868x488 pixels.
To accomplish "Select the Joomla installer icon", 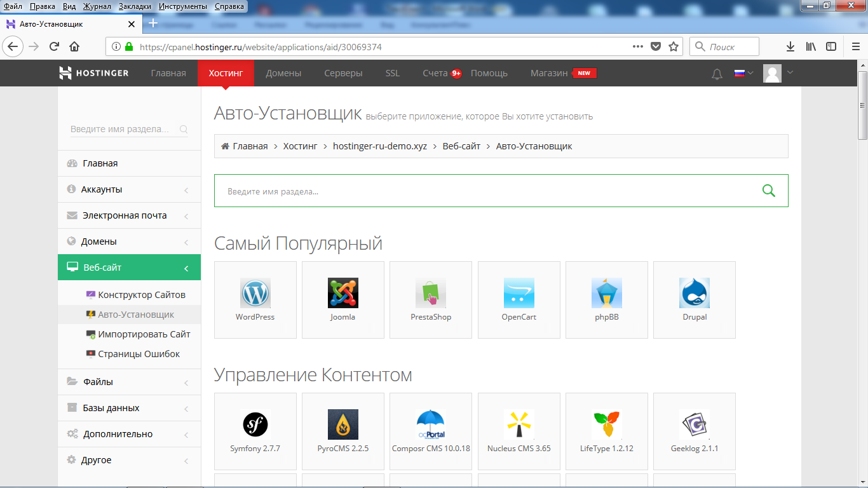I will 342,294.
